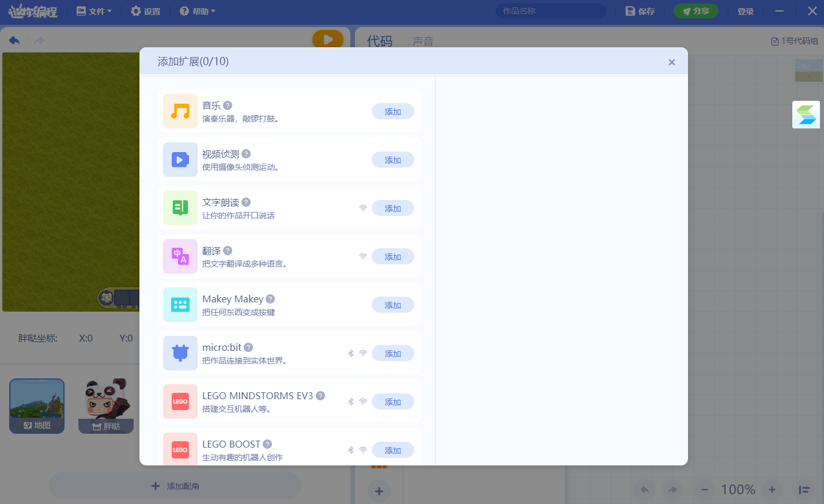Click the micro:bit extension icon

(x=180, y=353)
